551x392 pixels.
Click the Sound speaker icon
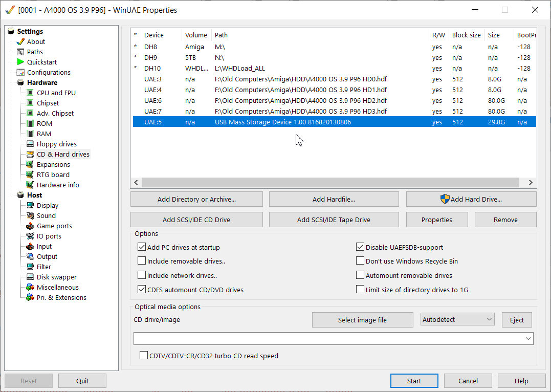(x=30, y=215)
